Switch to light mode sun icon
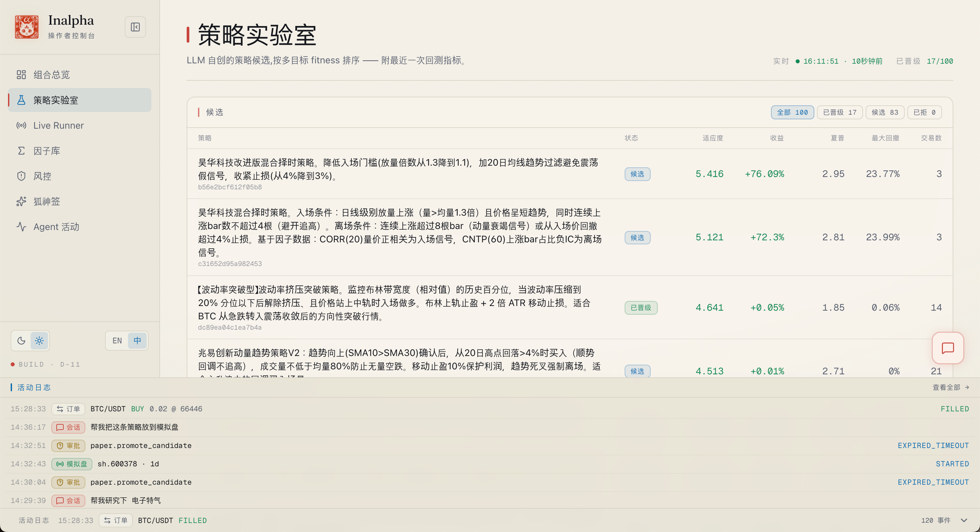The height and width of the screenshot is (532, 980). click(x=39, y=341)
